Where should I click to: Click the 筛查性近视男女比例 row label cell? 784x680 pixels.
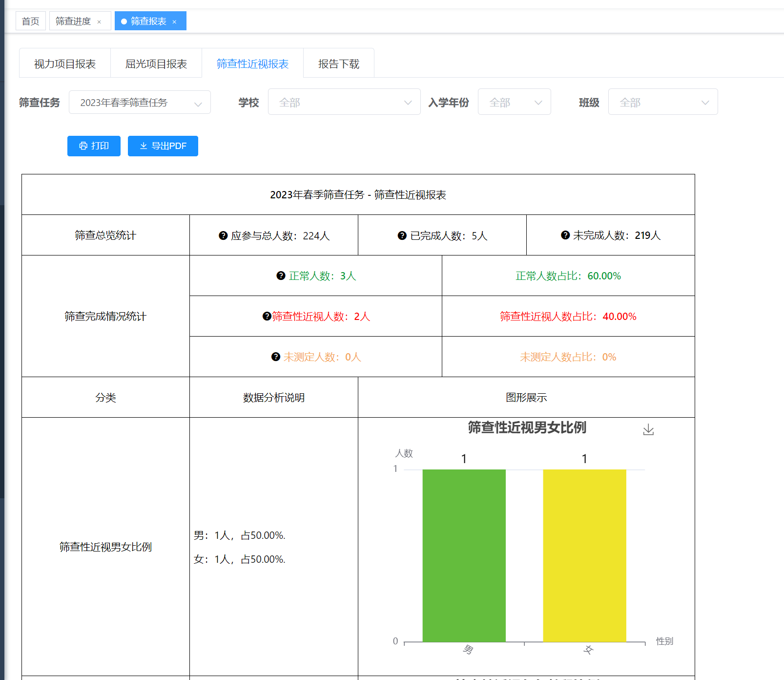pyautogui.click(x=105, y=547)
